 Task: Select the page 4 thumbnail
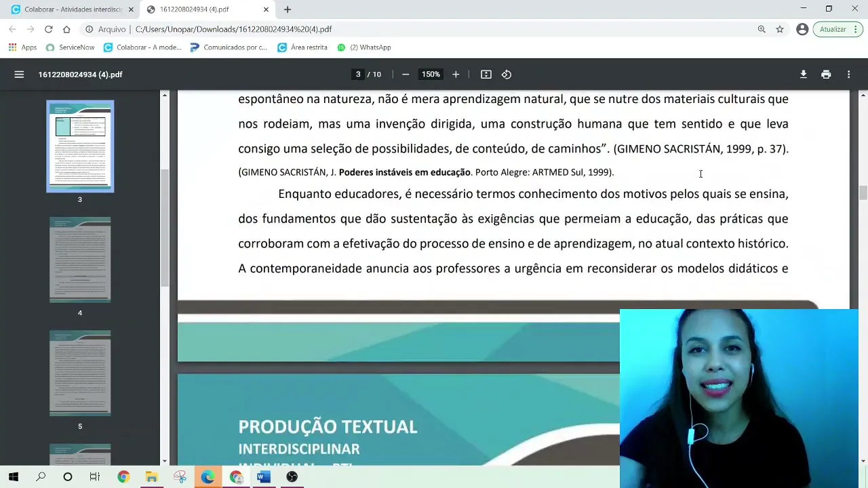point(80,260)
